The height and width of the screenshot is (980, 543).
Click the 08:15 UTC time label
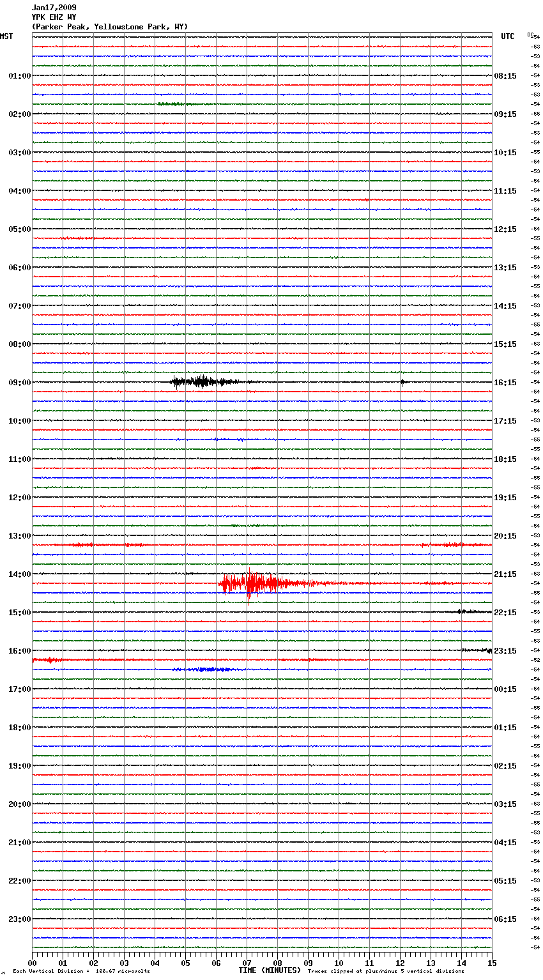(x=505, y=76)
